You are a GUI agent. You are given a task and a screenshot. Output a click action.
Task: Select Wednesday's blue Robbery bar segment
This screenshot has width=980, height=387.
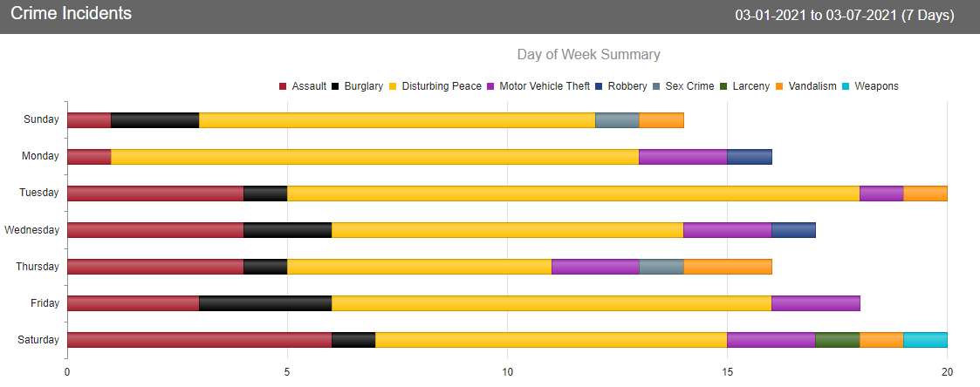793,230
